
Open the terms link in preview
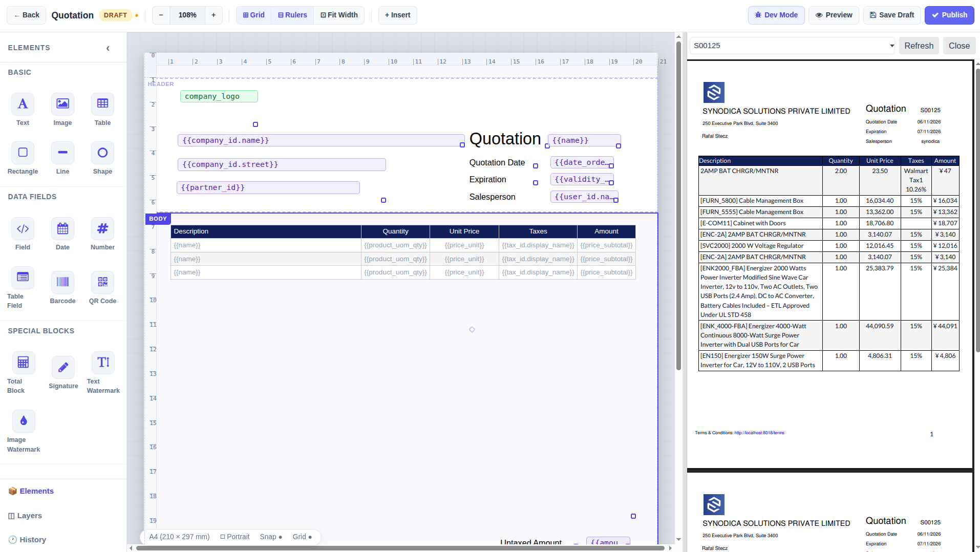point(759,433)
